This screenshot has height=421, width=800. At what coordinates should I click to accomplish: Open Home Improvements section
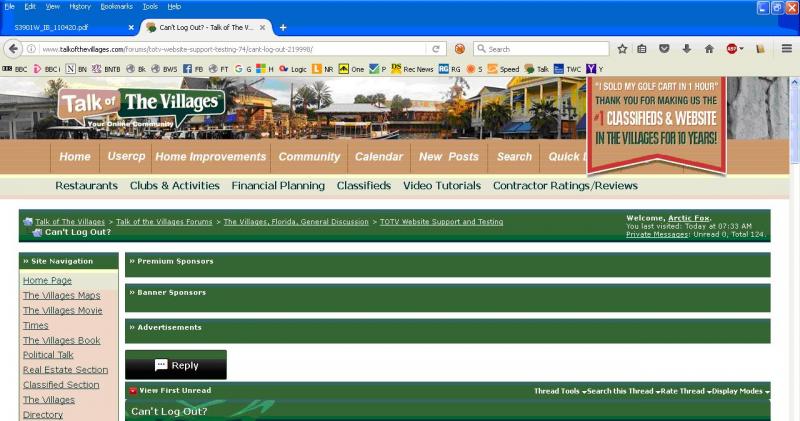click(x=211, y=157)
